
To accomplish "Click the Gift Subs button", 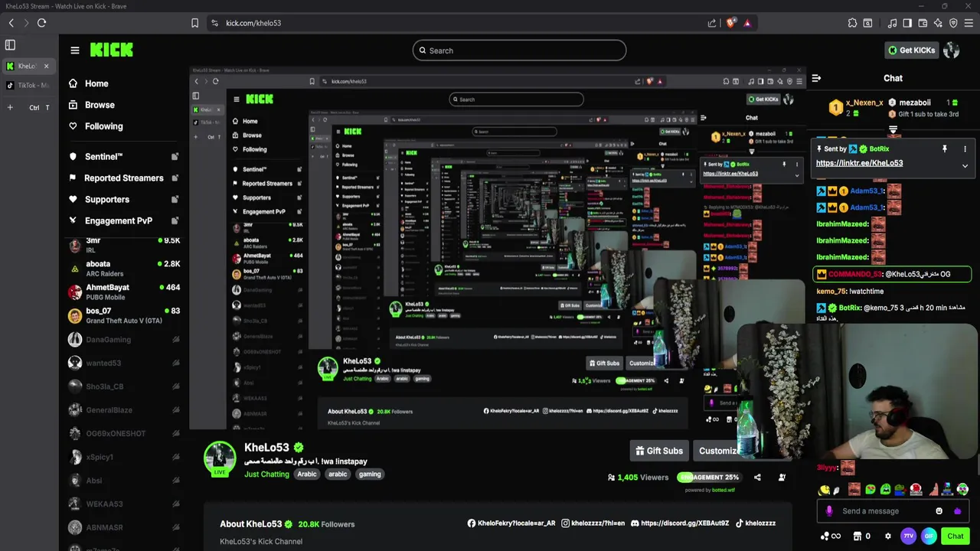I will (x=659, y=451).
